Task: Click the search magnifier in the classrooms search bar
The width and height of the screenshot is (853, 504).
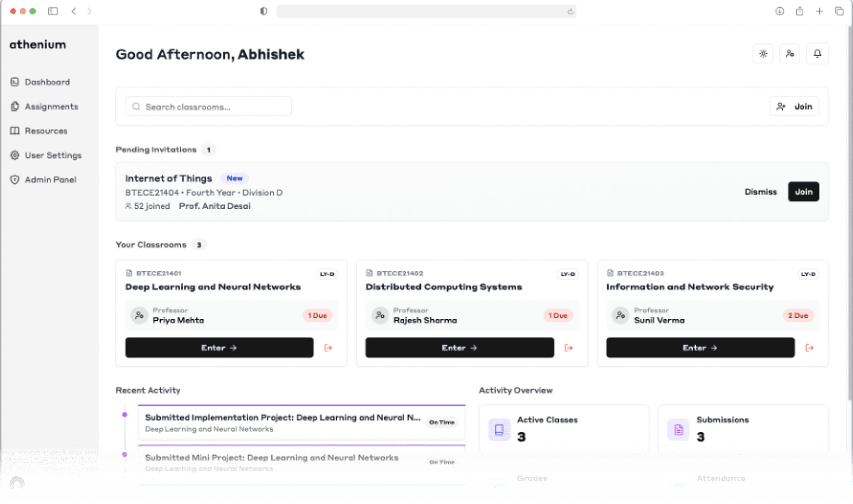Action: pyautogui.click(x=136, y=106)
